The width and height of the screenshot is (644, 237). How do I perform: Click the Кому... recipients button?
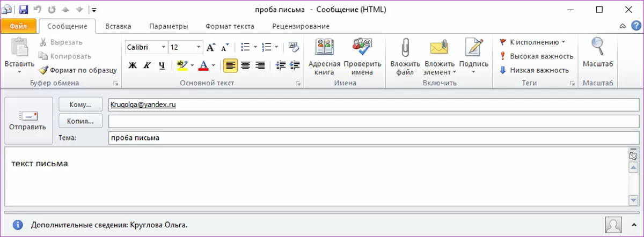pos(80,105)
